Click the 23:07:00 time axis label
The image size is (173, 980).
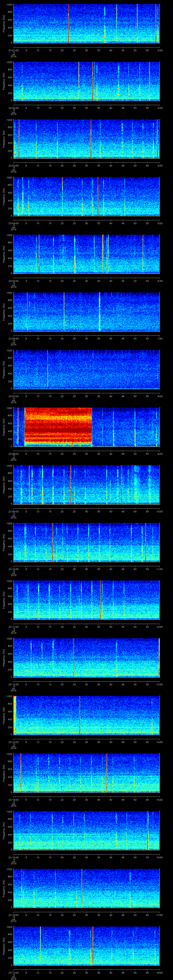click(x=13, y=396)
